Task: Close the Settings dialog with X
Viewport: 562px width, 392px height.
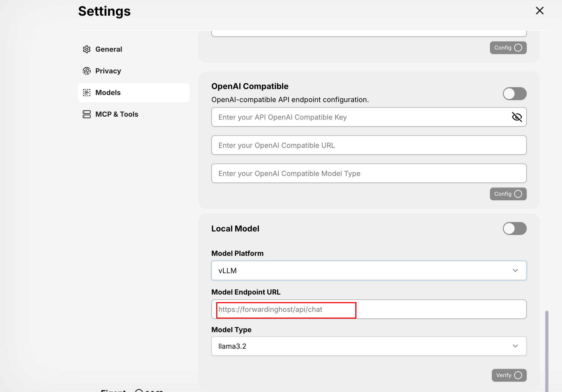Action: (540, 11)
